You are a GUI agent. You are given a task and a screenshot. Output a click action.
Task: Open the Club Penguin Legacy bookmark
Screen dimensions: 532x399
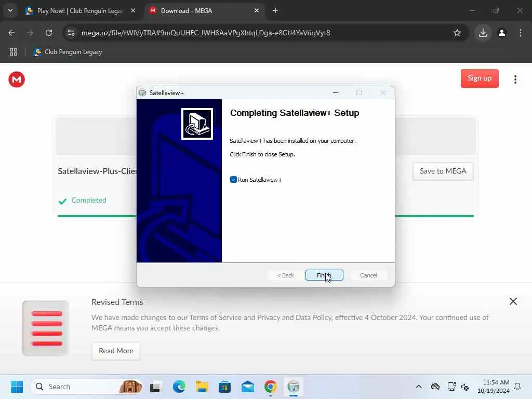click(68, 52)
